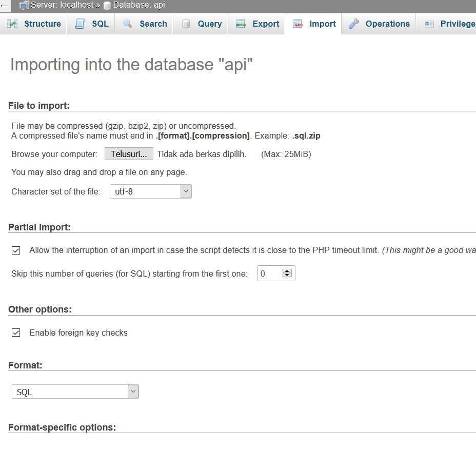Click the Privileges tab icon
Image resolution: width=476 pixels, height=449 pixels.
[429, 24]
